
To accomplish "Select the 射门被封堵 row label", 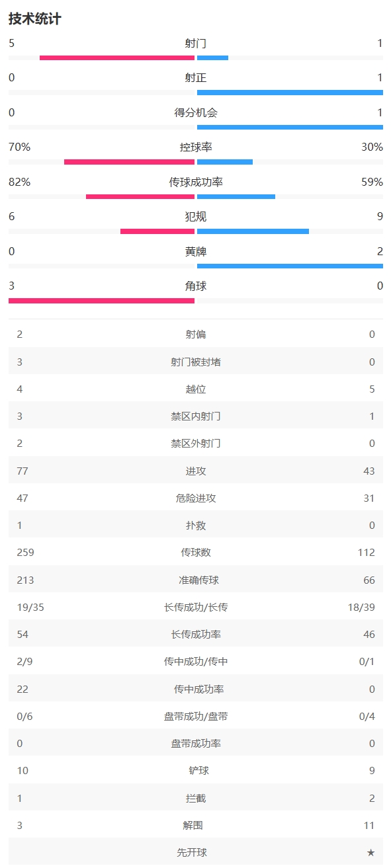I will (x=196, y=362).
